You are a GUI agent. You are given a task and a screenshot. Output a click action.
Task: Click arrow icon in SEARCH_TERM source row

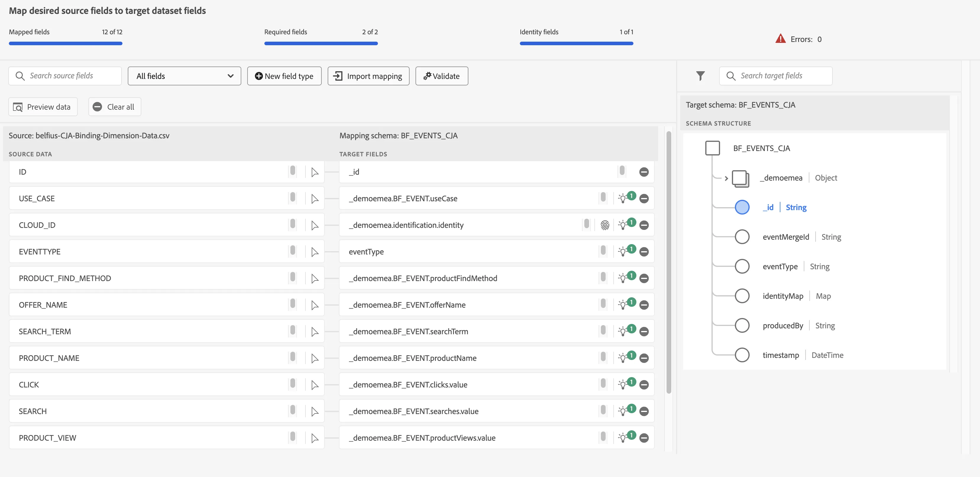point(315,332)
